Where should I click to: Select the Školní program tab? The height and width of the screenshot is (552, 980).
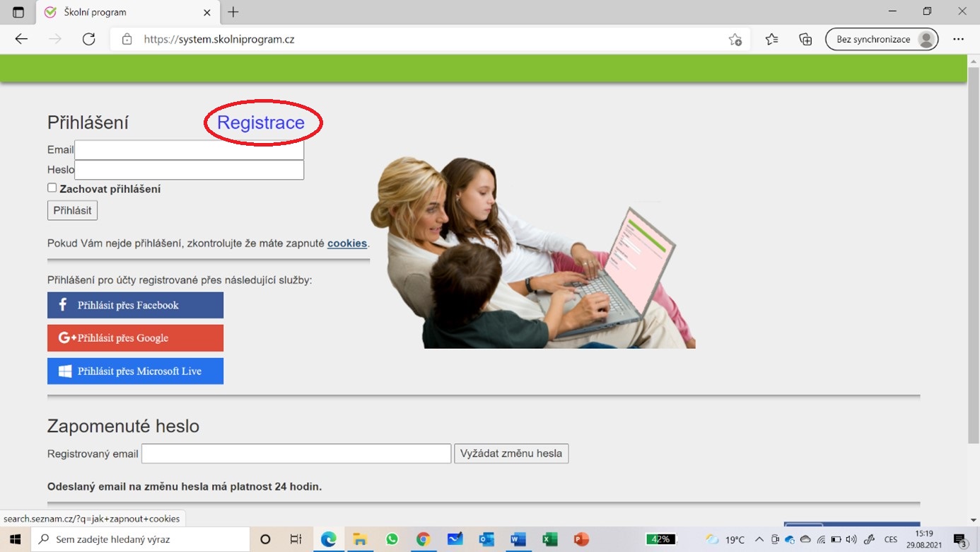[127, 13]
